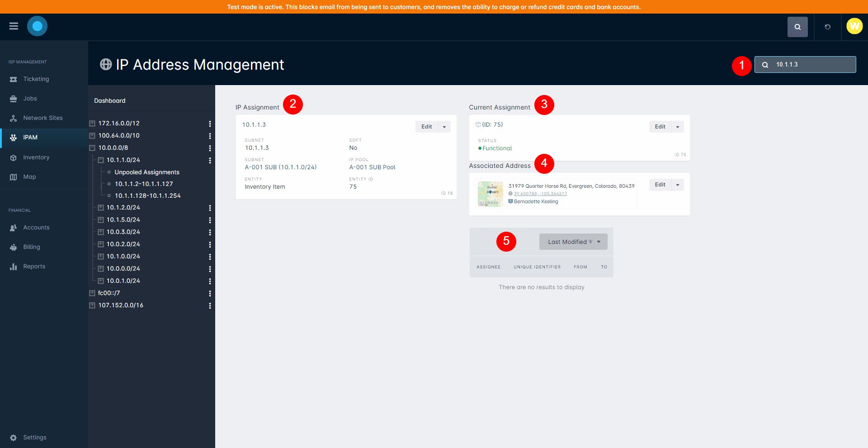Click the Settings gear icon
The width and height of the screenshot is (868, 448).
[x=14, y=438]
